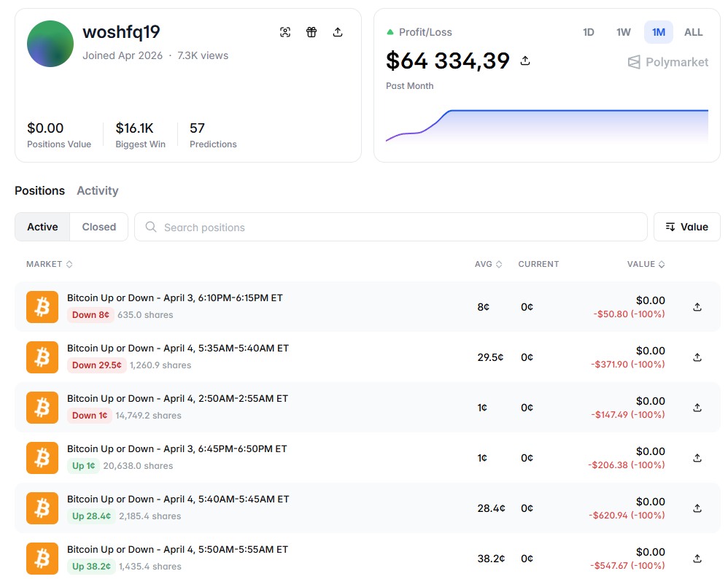Share the April 3 6:10PM-6:15PM position
Viewport: 728px width, 579px height.
(697, 307)
